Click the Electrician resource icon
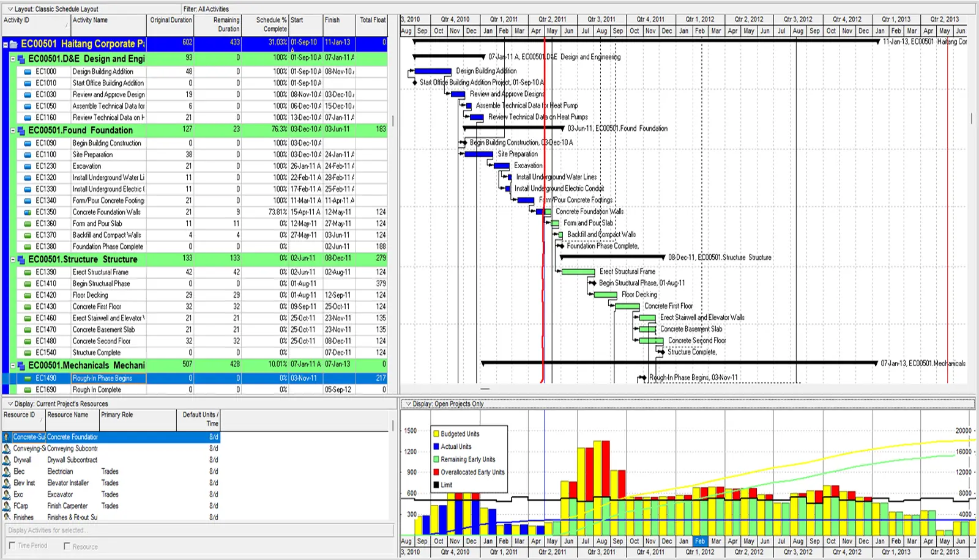This screenshot has height=560, width=979. point(7,471)
